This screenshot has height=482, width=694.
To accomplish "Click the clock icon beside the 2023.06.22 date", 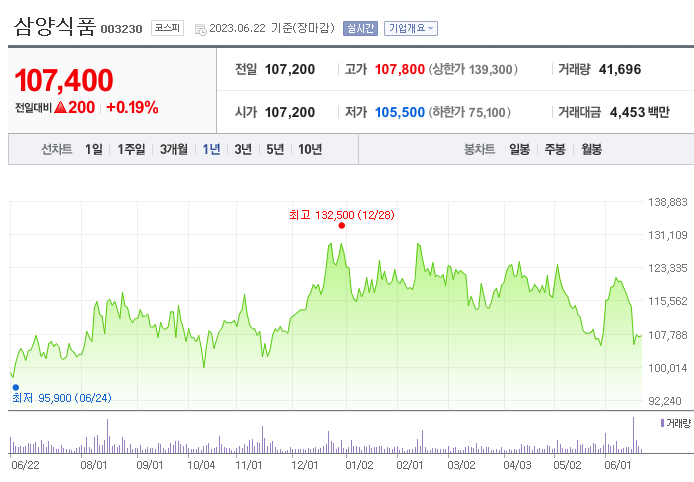I will pos(200,30).
